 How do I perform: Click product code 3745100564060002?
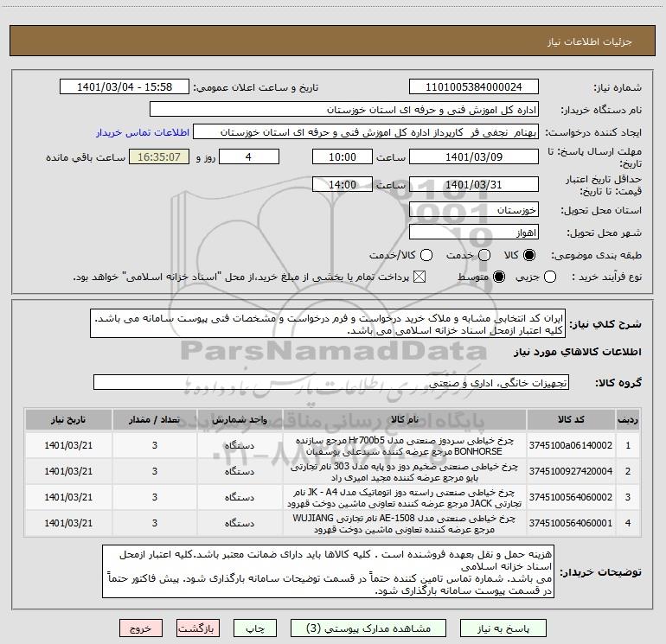[x=571, y=497]
